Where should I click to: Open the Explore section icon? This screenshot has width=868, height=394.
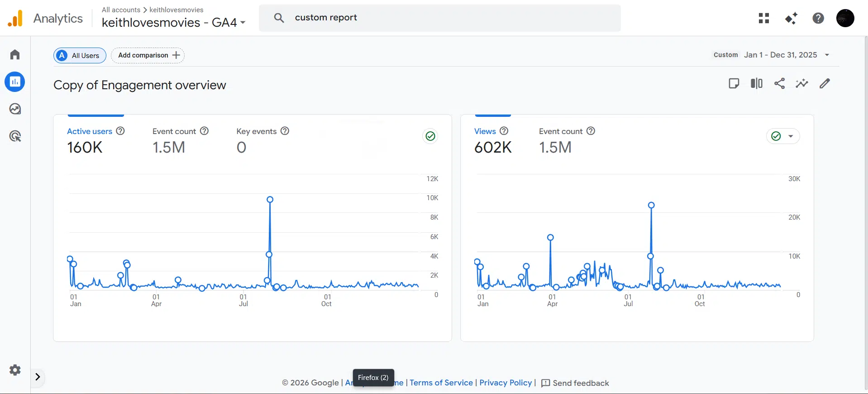(x=15, y=109)
